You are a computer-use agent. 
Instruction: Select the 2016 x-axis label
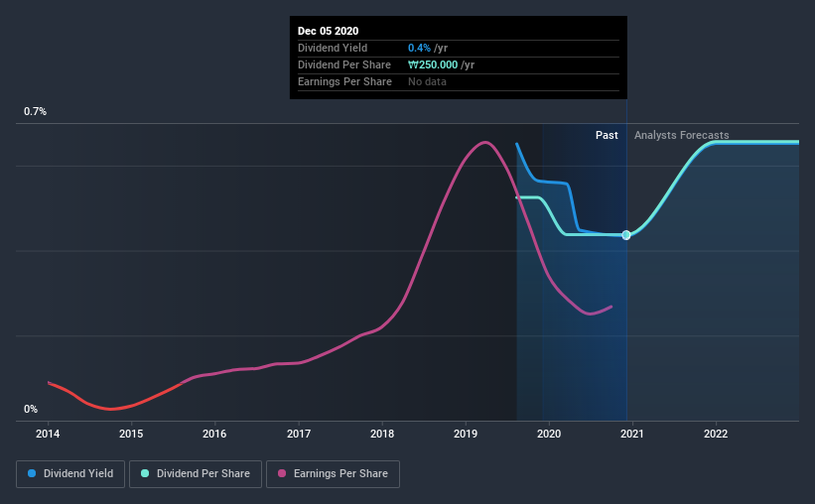pyautogui.click(x=214, y=434)
